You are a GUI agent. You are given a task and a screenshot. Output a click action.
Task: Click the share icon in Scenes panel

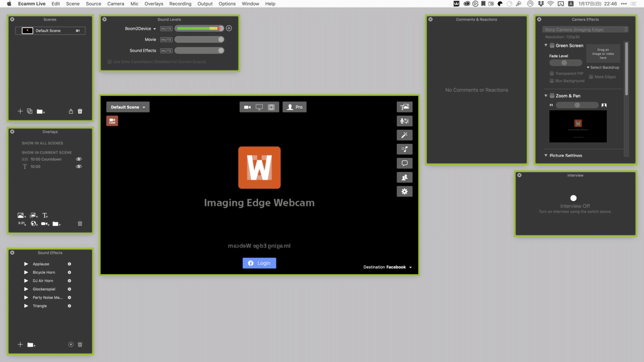click(71, 111)
